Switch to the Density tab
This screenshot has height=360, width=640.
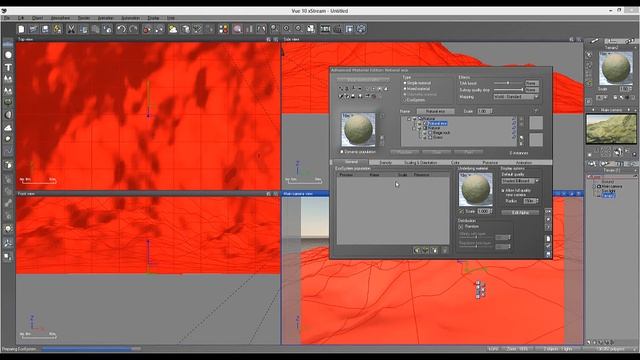pos(386,162)
